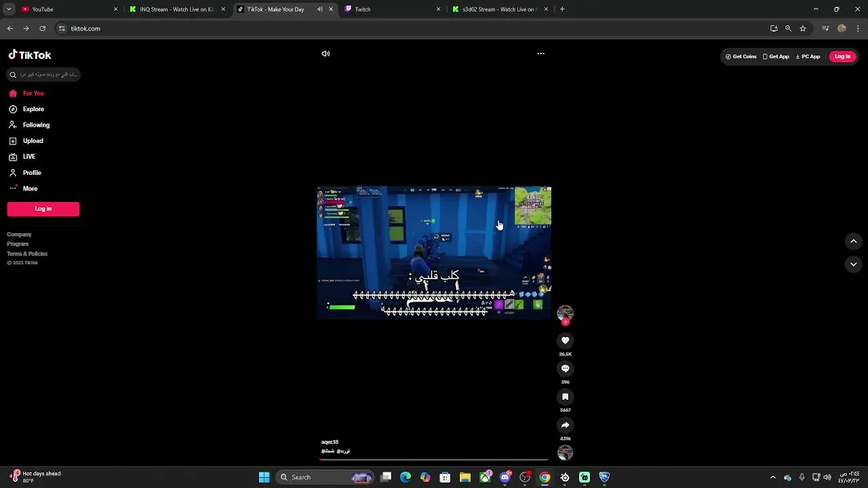This screenshot has width=868, height=488.
Task: Open Upload in sidebar
Action: click(x=26, y=141)
